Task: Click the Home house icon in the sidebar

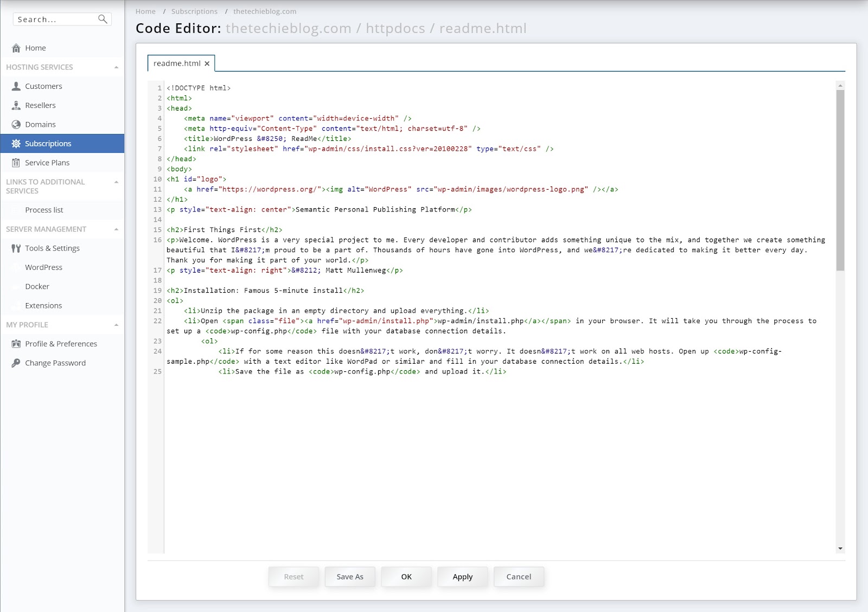Action: [16, 48]
